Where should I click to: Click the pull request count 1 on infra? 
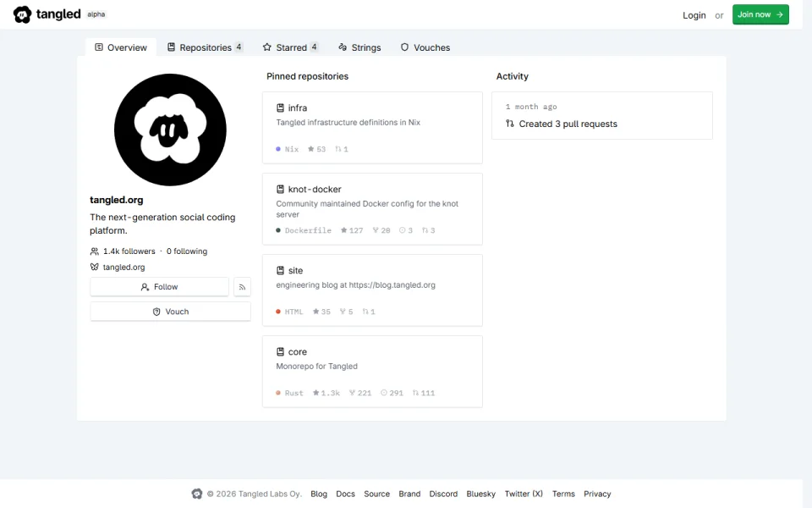tap(341, 149)
